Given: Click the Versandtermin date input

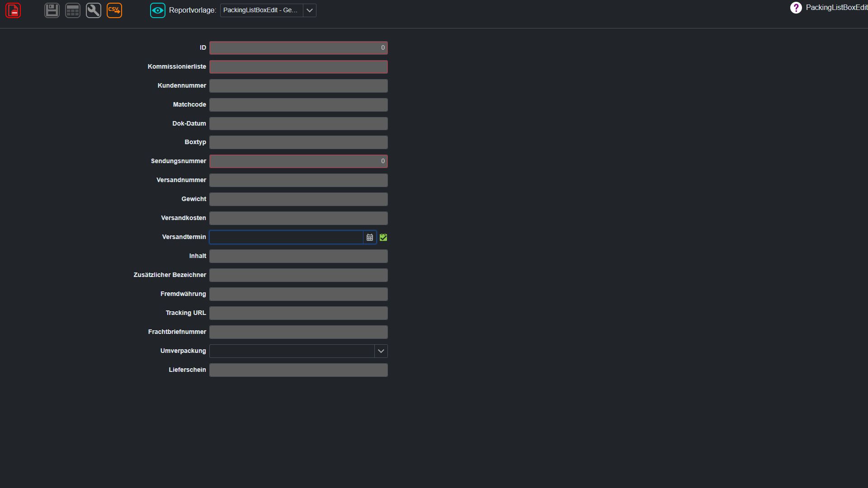Looking at the screenshot, I should 286,237.
